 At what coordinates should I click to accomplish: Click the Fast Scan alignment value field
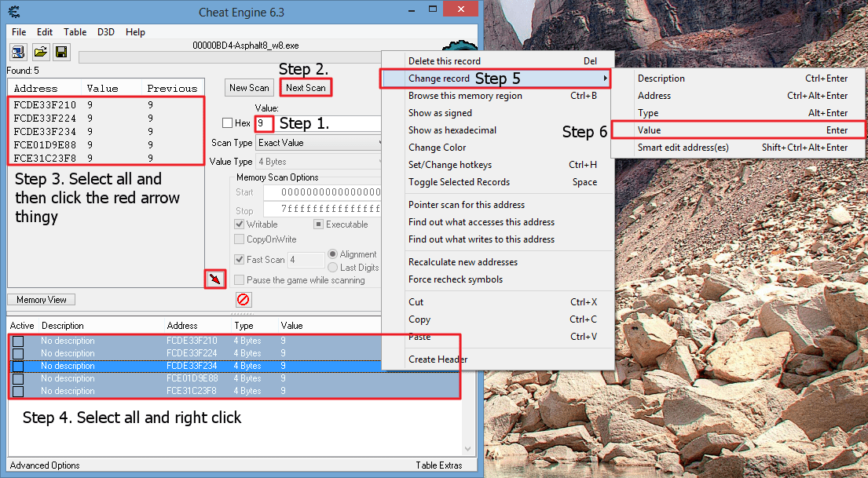point(306,260)
